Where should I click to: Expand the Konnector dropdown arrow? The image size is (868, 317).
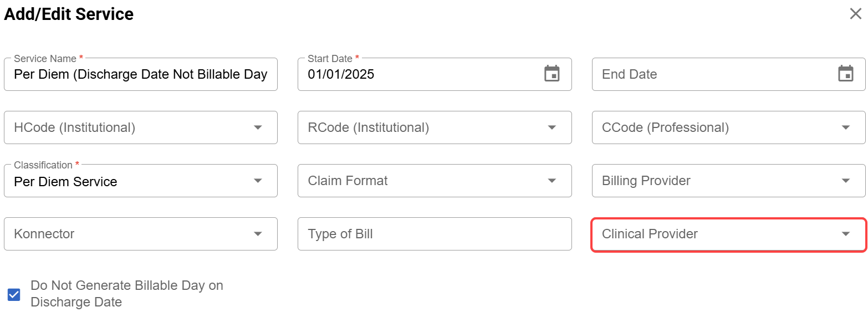(x=258, y=234)
